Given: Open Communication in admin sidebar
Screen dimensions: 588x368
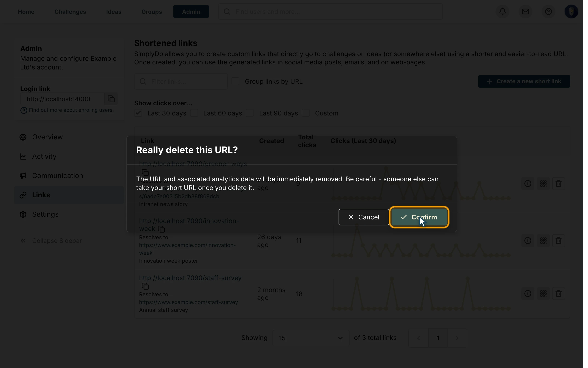Looking at the screenshot, I should coord(69,175).
